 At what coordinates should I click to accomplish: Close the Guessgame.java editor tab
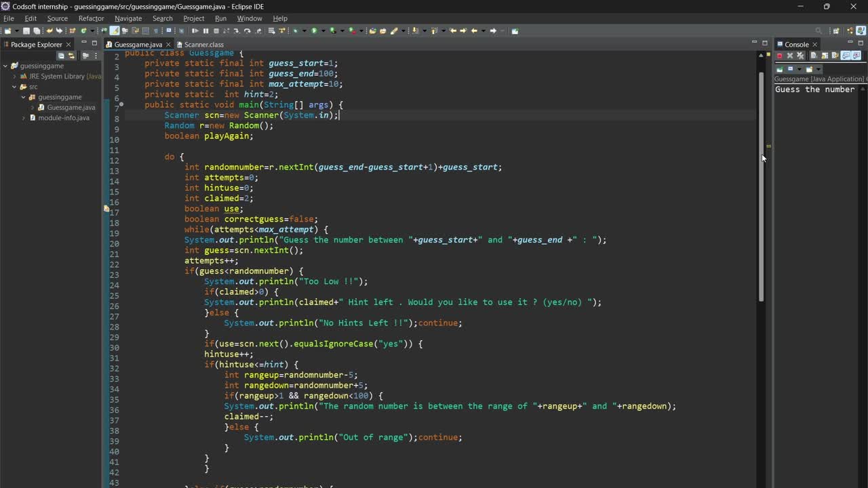click(168, 44)
